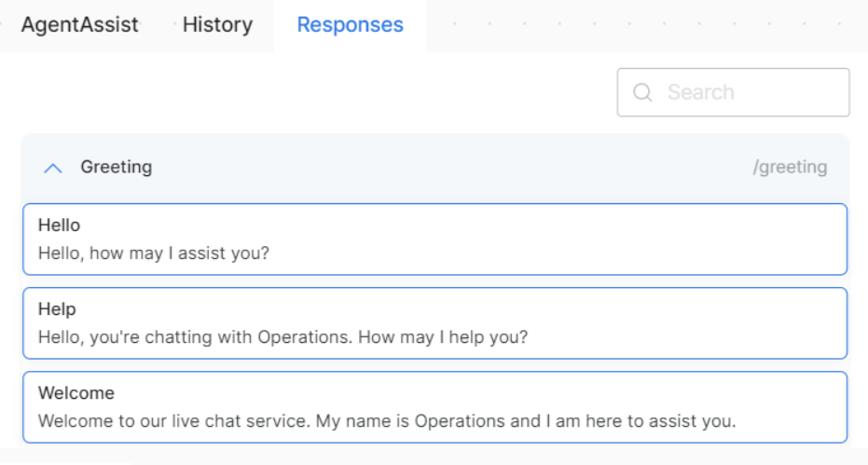The image size is (868, 465).
Task: Collapse the Greeting section using the chevron
Action: (x=53, y=168)
